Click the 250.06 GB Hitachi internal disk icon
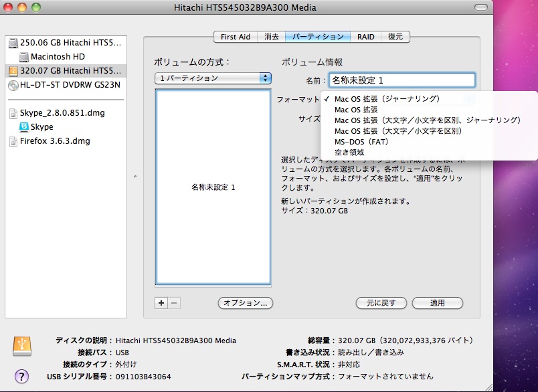This screenshot has width=538, height=392. [x=13, y=43]
